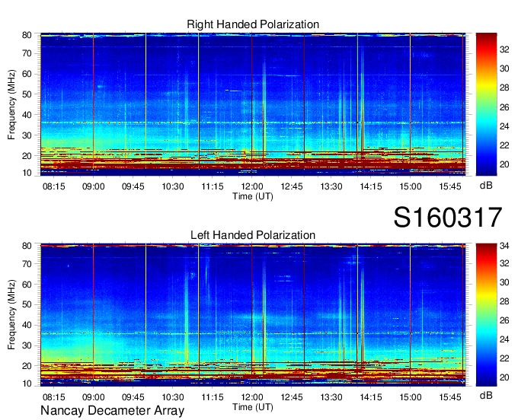Click the 13:30 tick label under bottom plot

331,397
